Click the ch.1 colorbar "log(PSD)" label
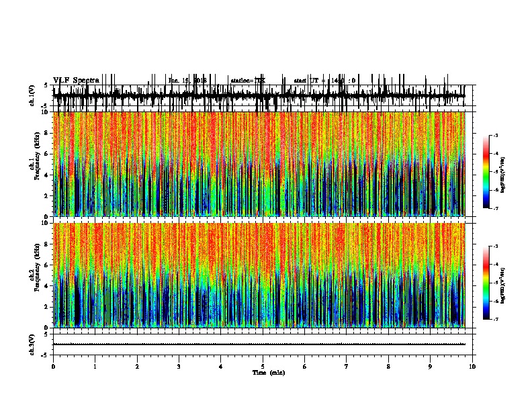 [x=502, y=175]
